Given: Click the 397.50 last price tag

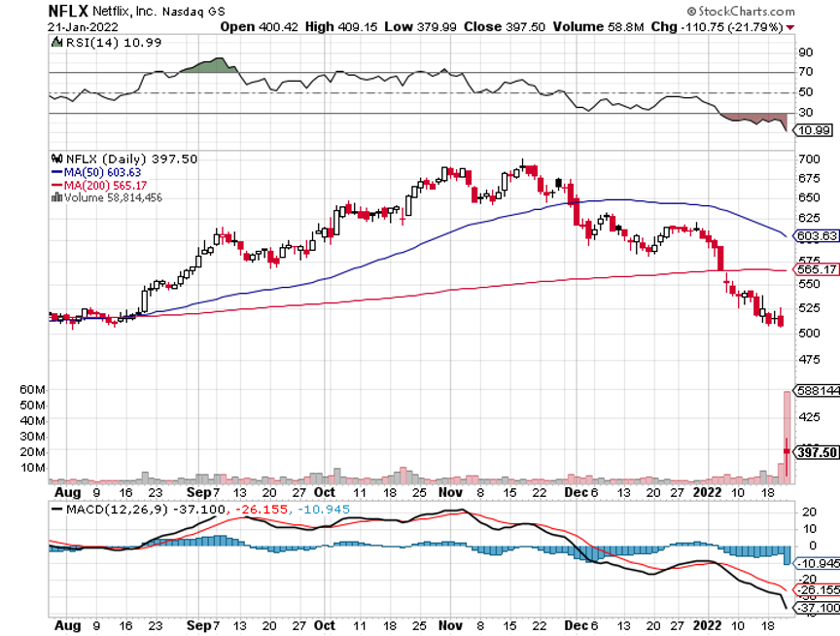Looking at the screenshot, I should [x=815, y=452].
